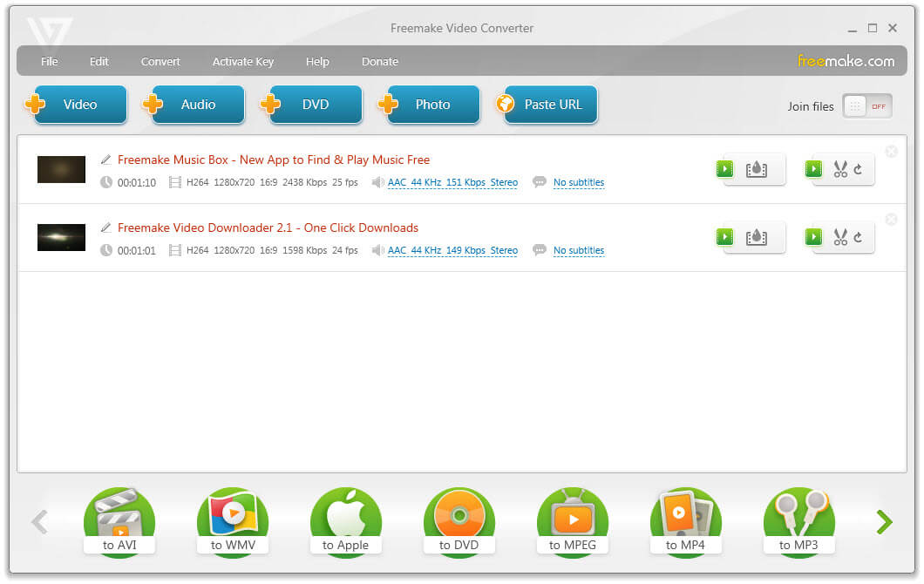
Task: Convert to MP3 audio
Action: click(799, 521)
